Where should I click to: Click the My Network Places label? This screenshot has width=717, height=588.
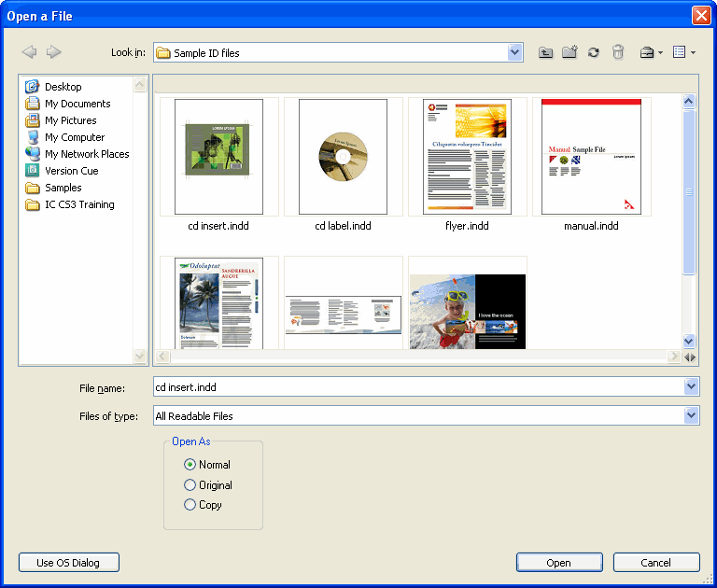(87, 154)
